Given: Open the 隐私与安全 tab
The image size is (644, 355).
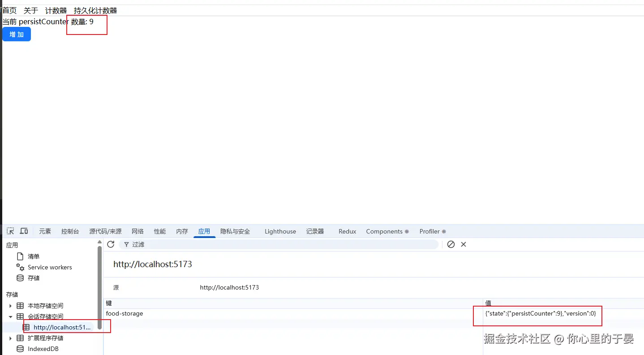Looking at the screenshot, I should click(235, 231).
